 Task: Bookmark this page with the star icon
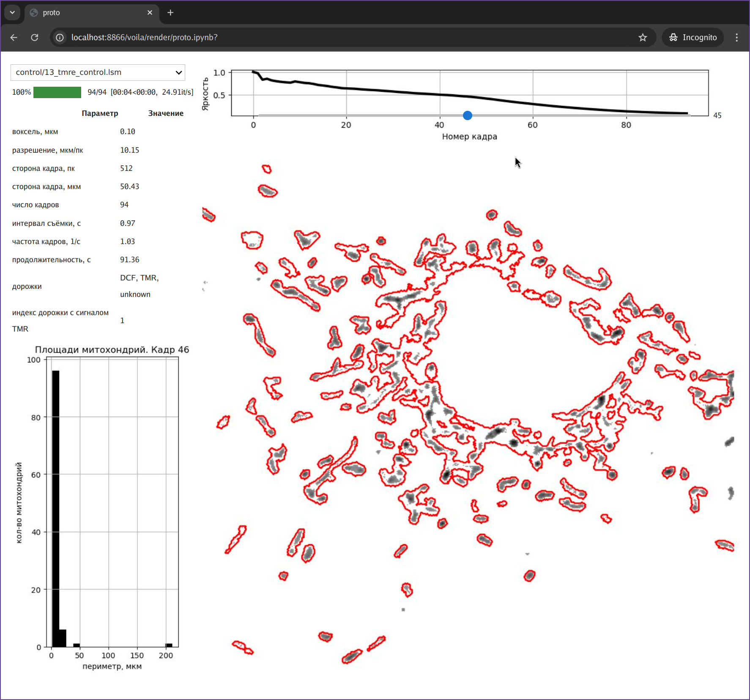pyautogui.click(x=643, y=38)
